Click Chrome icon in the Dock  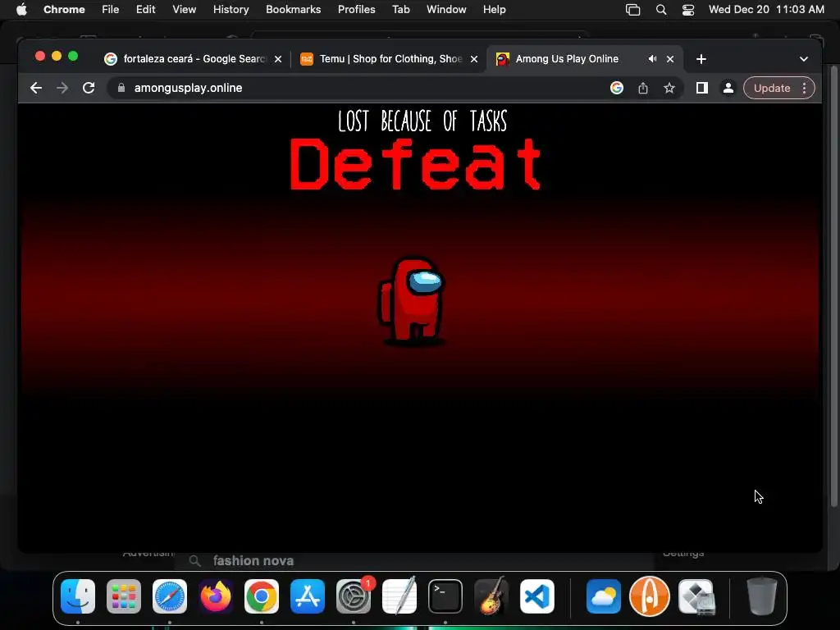pos(262,596)
